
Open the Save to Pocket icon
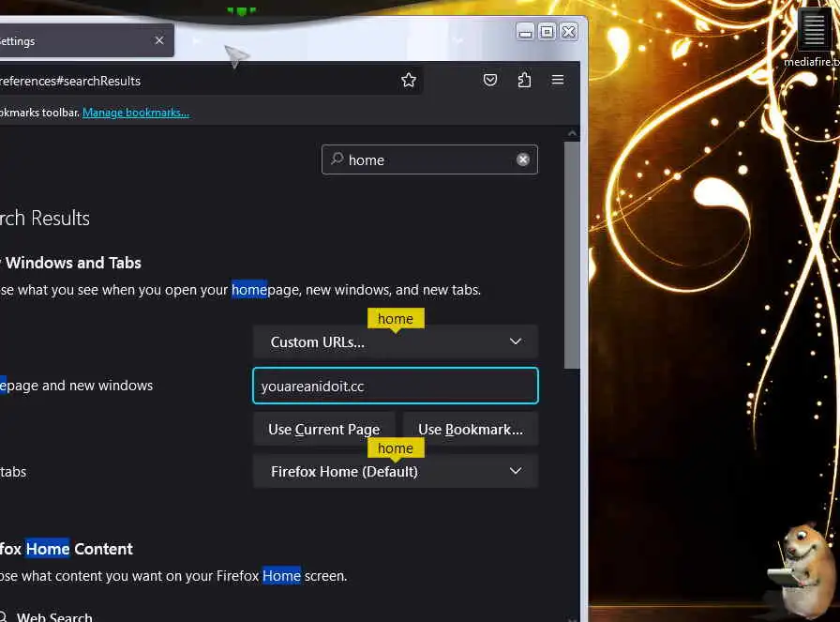tap(490, 80)
